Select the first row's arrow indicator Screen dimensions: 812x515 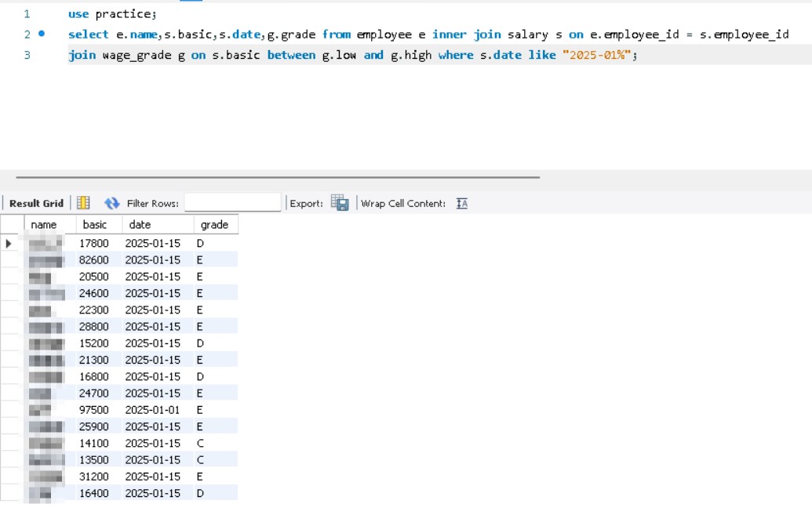(9, 244)
